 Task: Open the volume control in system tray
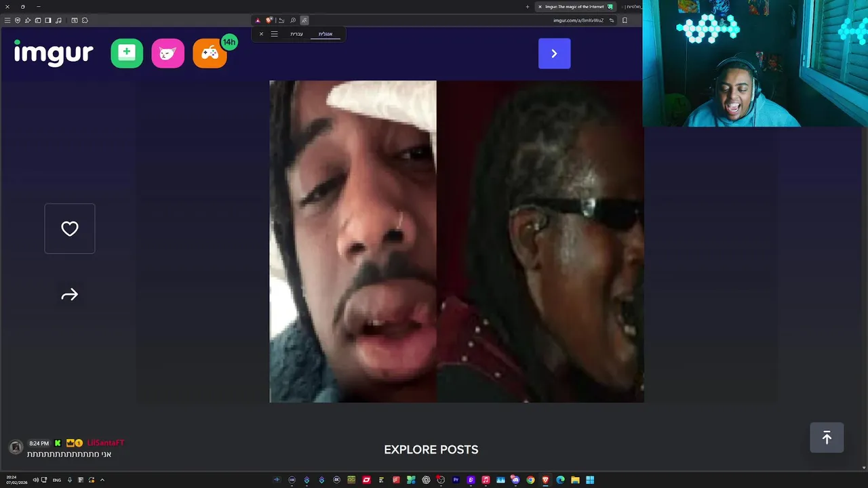[35, 480]
